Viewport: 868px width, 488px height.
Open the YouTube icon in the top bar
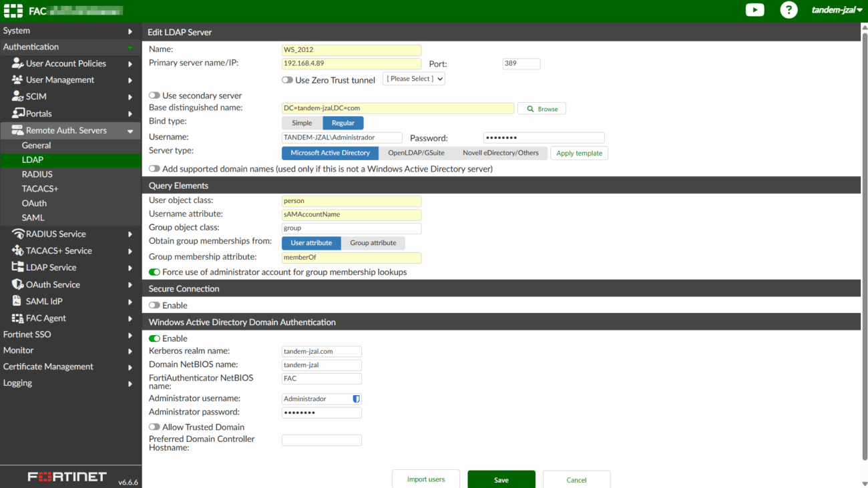[x=754, y=11]
